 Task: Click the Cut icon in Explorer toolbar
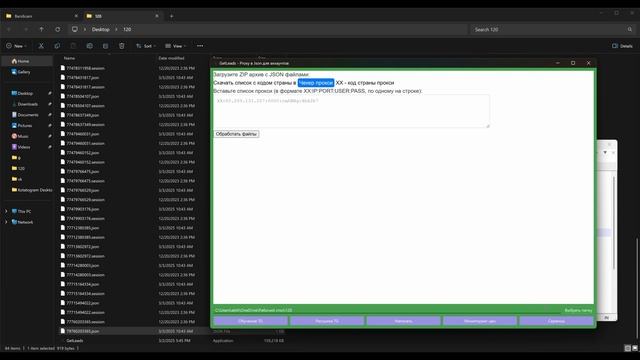(x=41, y=46)
